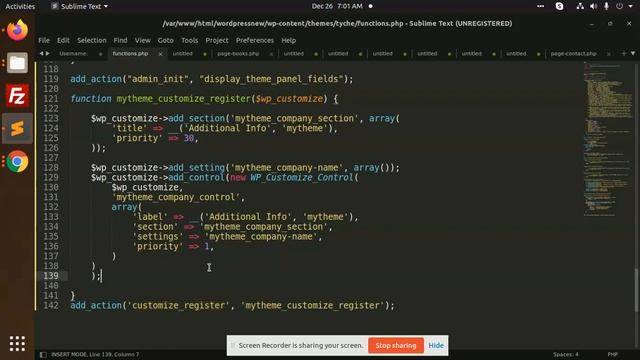Open the View menu
The image size is (640, 360).
[x=142, y=40]
